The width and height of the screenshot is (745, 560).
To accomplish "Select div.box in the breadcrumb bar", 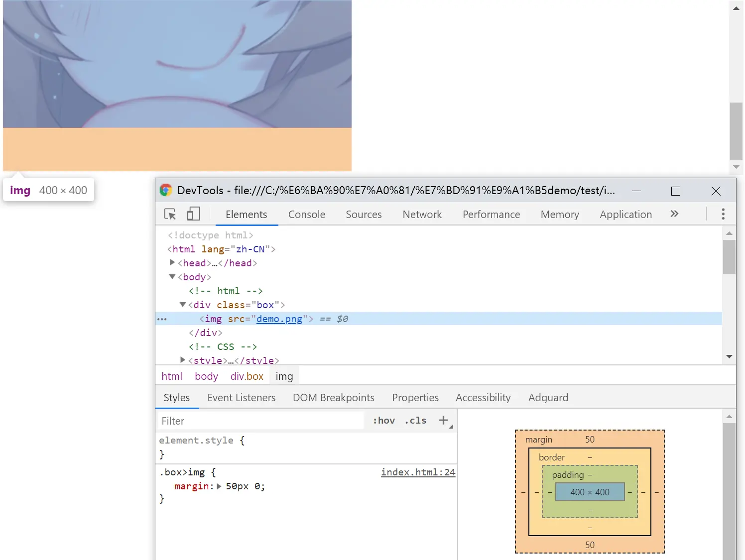I will (x=247, y=376).
